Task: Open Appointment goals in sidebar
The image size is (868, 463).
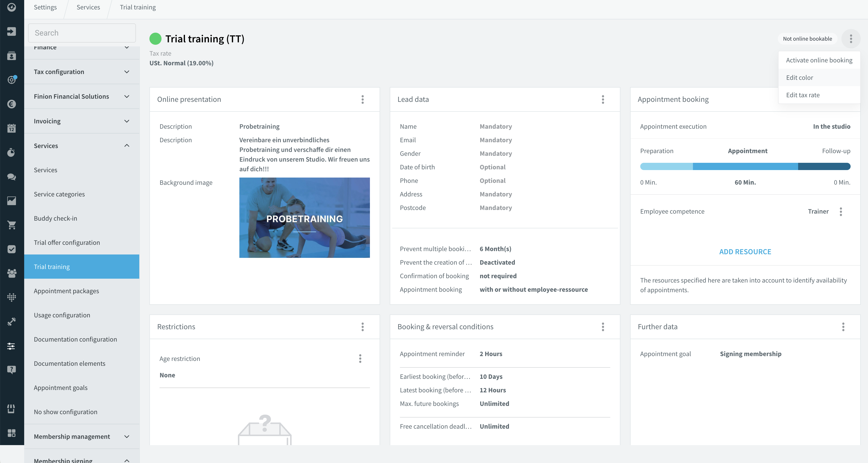Action: [82, 388]
